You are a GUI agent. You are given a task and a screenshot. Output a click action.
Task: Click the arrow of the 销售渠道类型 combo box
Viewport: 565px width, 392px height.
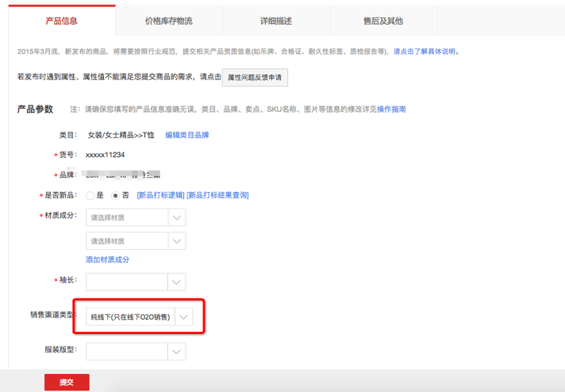(184, 317)
